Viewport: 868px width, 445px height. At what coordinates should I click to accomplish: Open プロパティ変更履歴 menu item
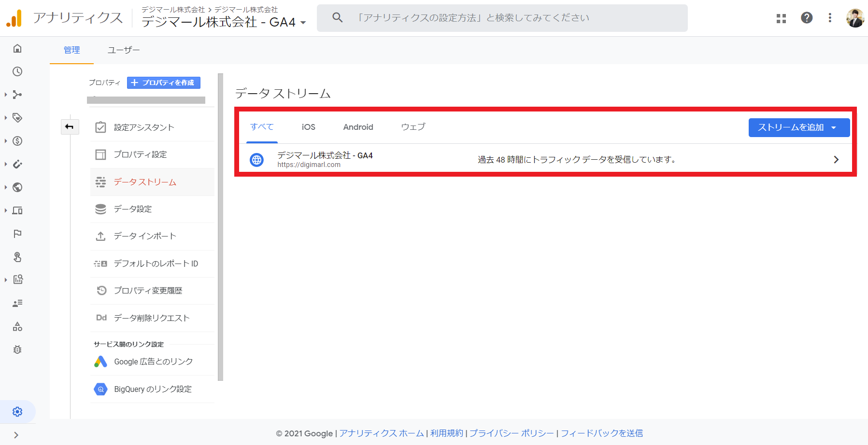pyautogui.click(x=152, y=291)
